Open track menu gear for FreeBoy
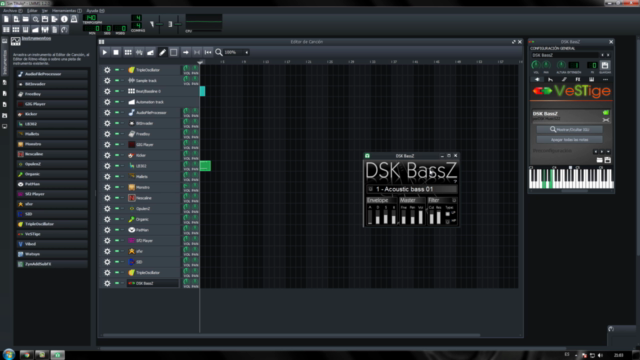 107,133
